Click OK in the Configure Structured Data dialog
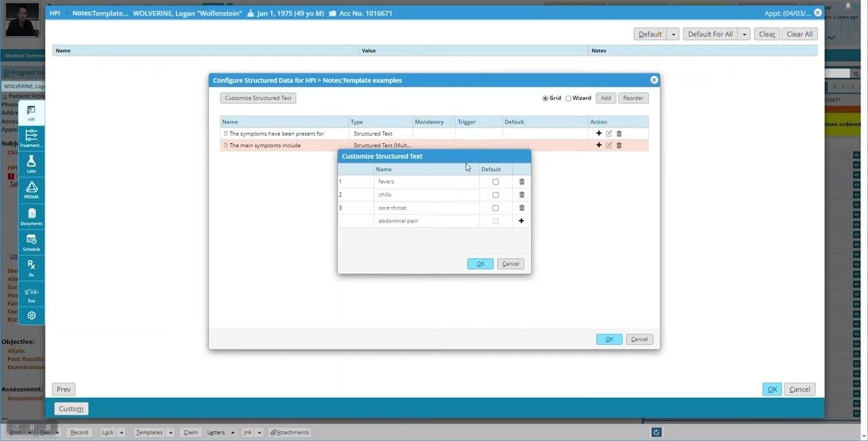Viewport: 868px width, 441px height. 609,339
